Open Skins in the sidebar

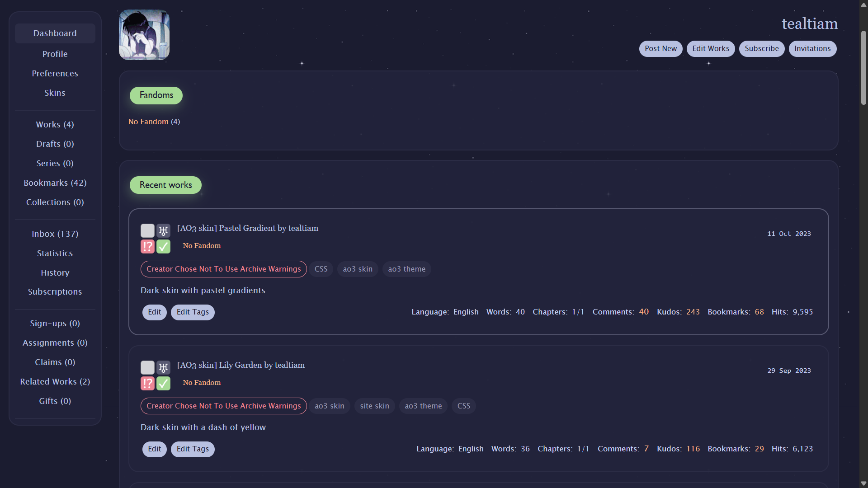[55, 93]
